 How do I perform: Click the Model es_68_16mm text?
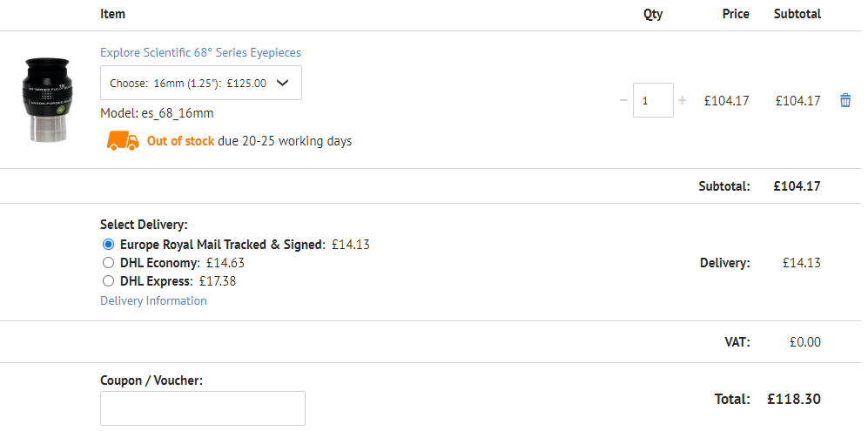(157, 113)
